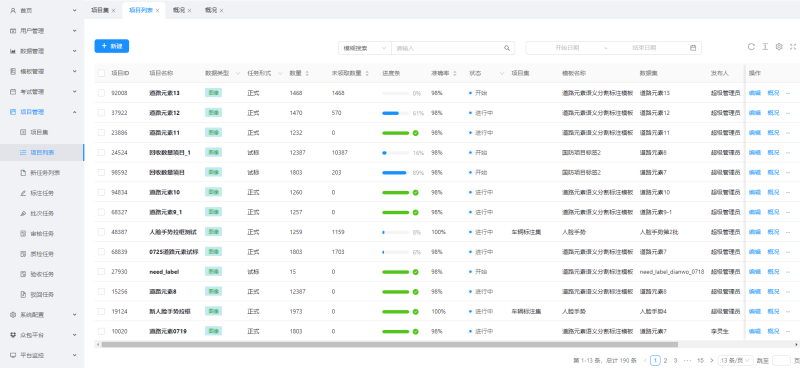Open the row density icon in table toolbar
This screenshot has width=800, height=368.
(x=765, y=47)
